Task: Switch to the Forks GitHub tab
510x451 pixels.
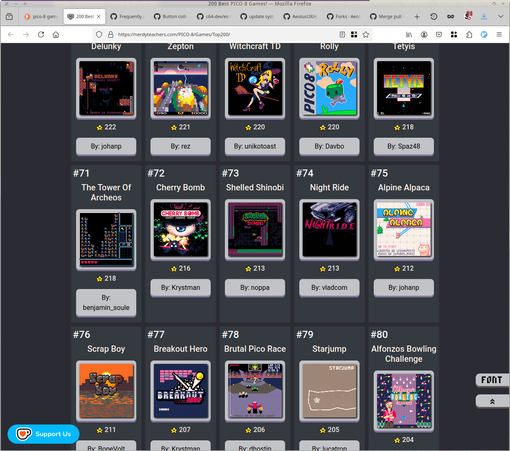Action: coord(344,16)
